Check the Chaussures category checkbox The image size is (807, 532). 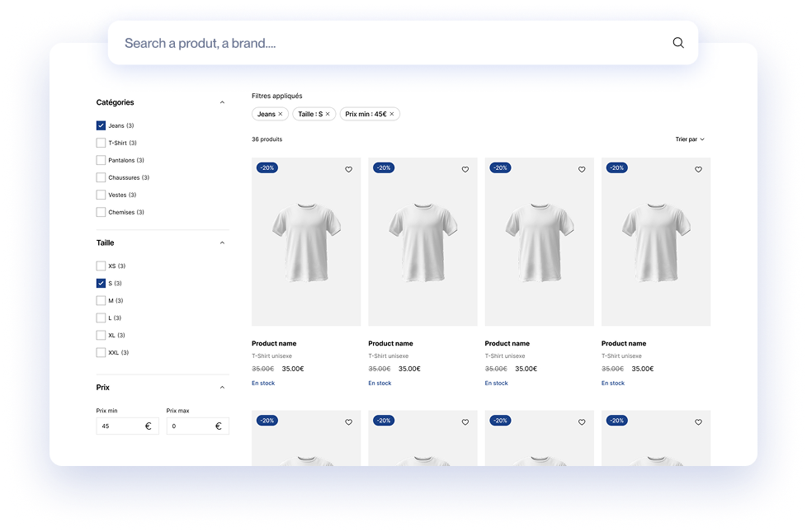click(x=101, y=177)
